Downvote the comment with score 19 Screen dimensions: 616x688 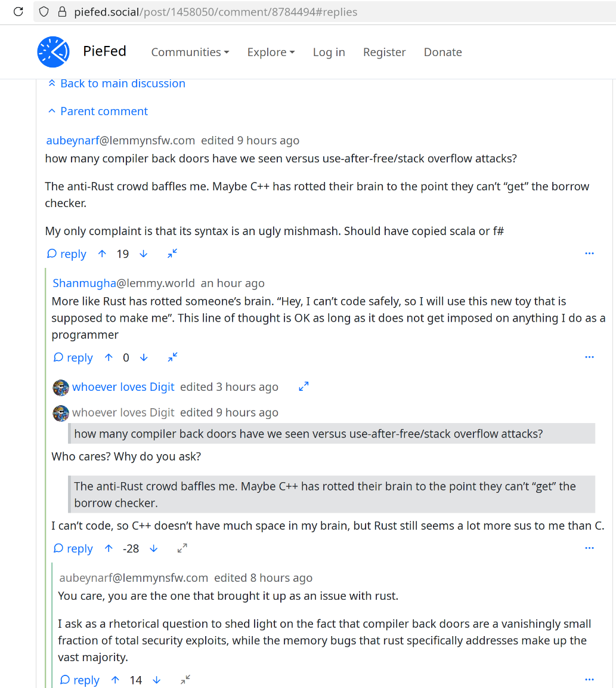143,254
